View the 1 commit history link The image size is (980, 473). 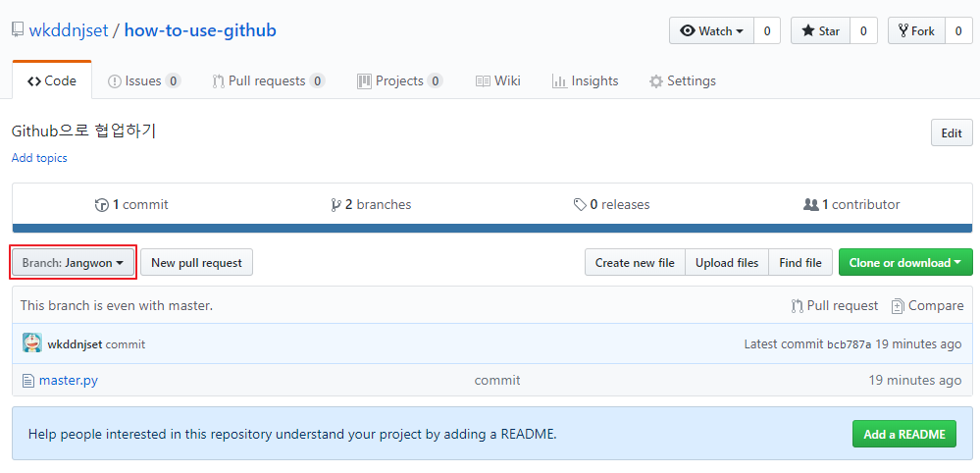coord(131,204)
